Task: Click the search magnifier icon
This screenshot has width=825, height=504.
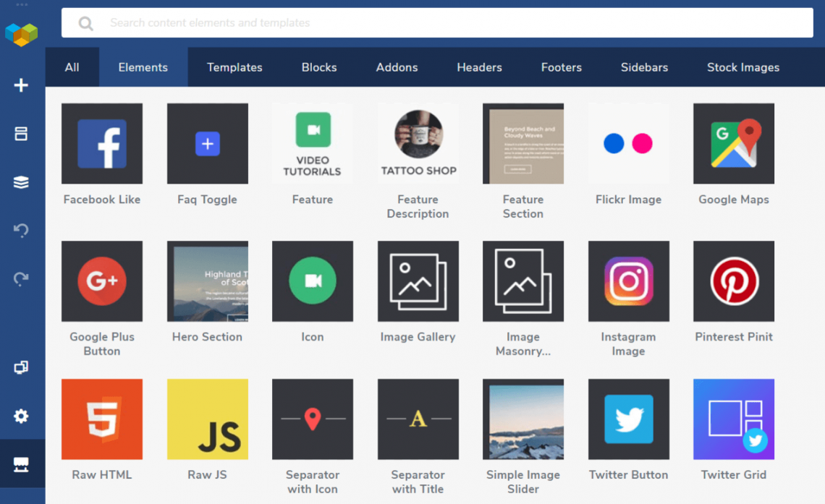Action: coord(85,22)
